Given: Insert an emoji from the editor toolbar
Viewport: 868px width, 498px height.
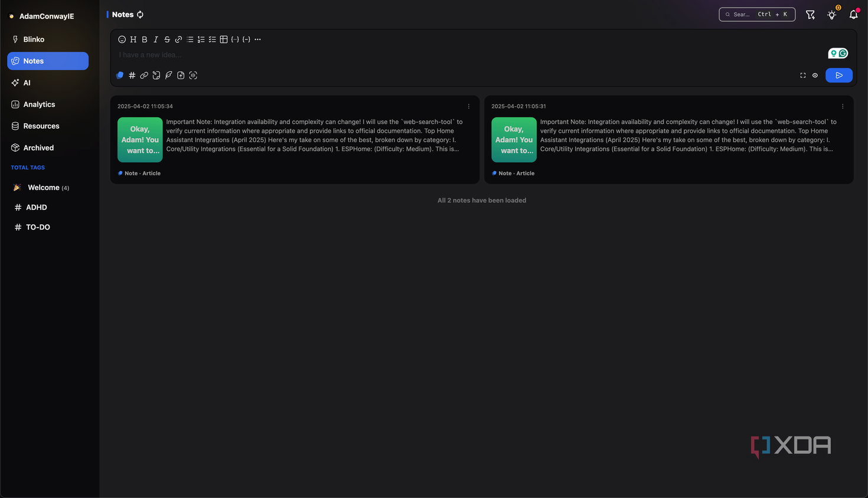Looking at the screenshot, I should [x=122, y=40].
